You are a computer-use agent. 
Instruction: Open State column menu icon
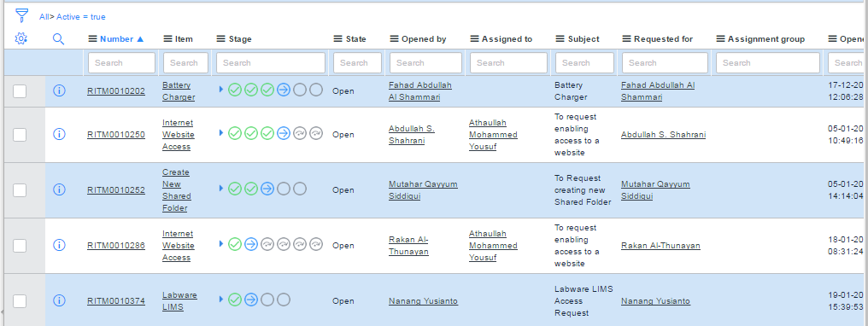pos(337,39)
